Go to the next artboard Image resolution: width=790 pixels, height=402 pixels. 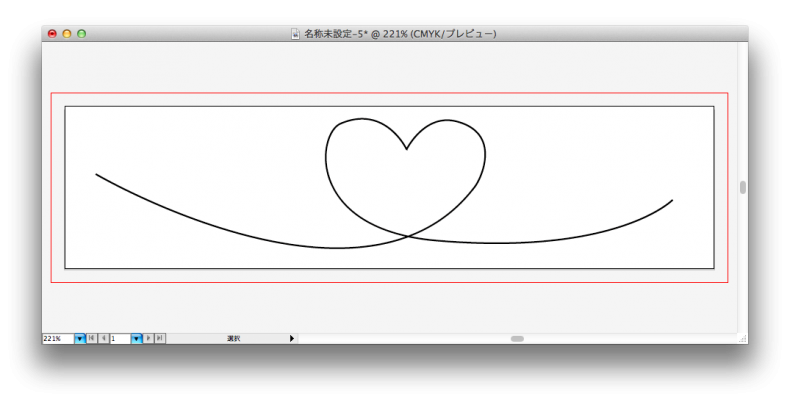click(149, 339)
